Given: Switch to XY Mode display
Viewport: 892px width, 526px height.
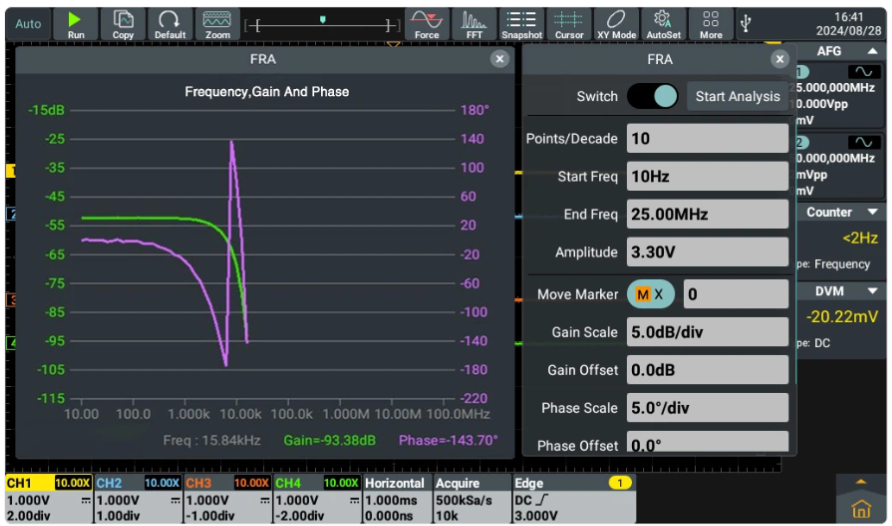Looking at the screenshot, I should (616, 23).
